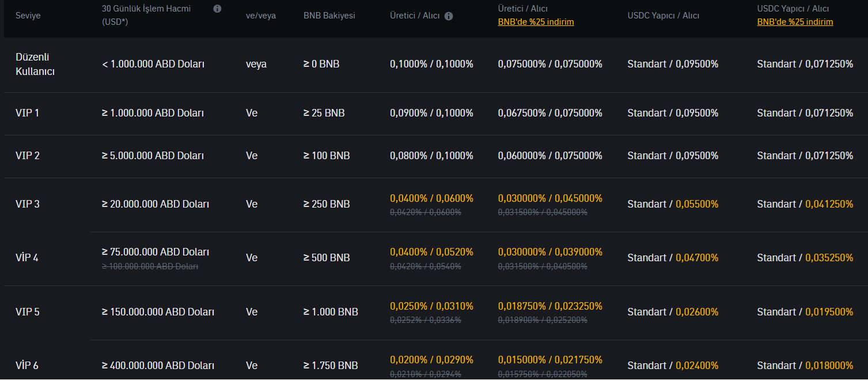
Task: Click the Standart / 0,04700% USDC cell
Action: 673,258
